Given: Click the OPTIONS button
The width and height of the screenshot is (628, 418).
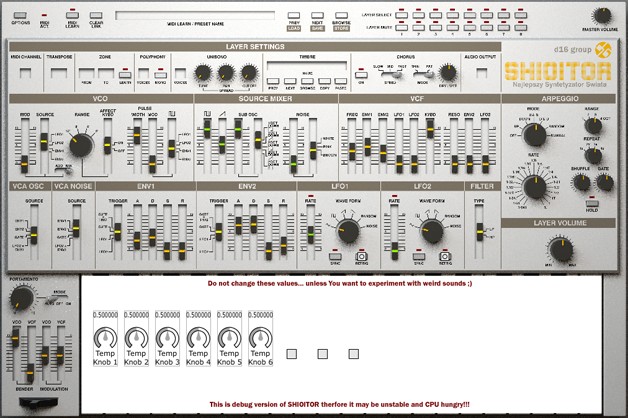Looking at the screenshot, I should (20, 16).
